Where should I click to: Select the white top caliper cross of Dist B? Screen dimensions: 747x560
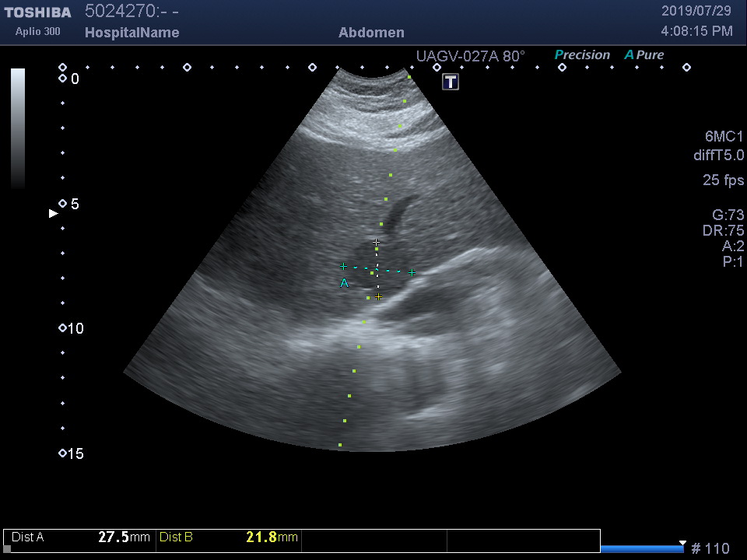click(x=376, y=243)
